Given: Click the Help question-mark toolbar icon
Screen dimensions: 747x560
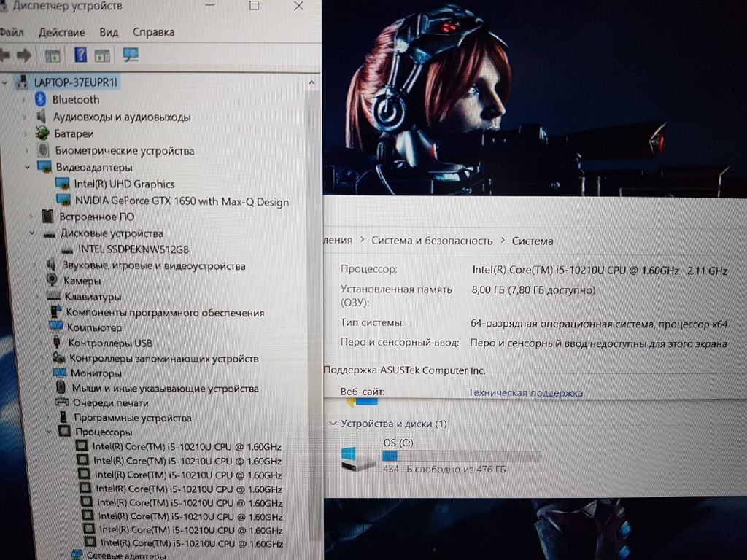Looking at the screenshot, I should pyautogui.click(x=80, y=55).
